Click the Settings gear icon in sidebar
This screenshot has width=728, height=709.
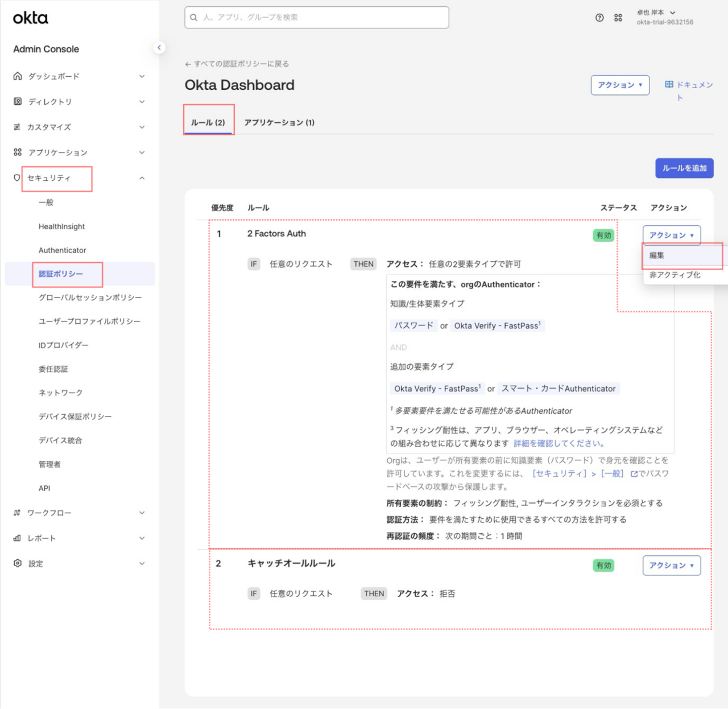coord(18,563)
